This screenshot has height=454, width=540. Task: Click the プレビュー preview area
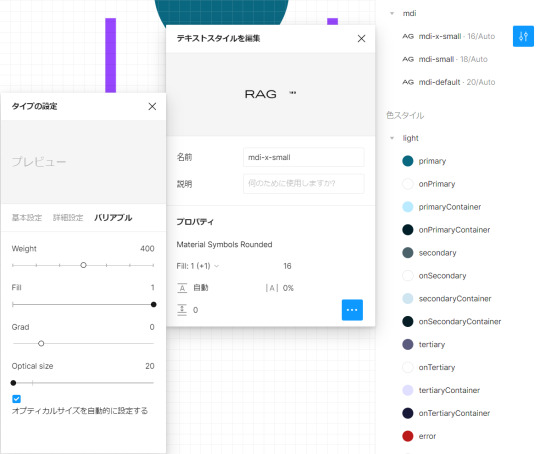click(83, 162)
